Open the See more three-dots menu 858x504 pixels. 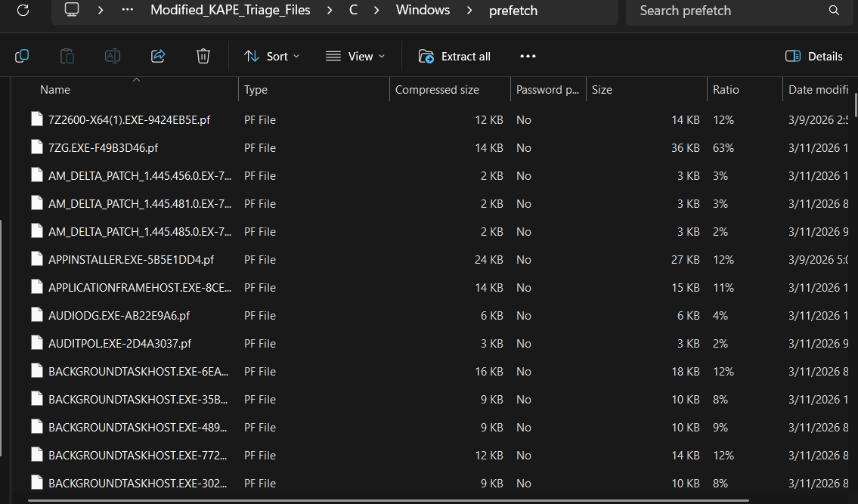pyautogui.click(x=528, y=56)
